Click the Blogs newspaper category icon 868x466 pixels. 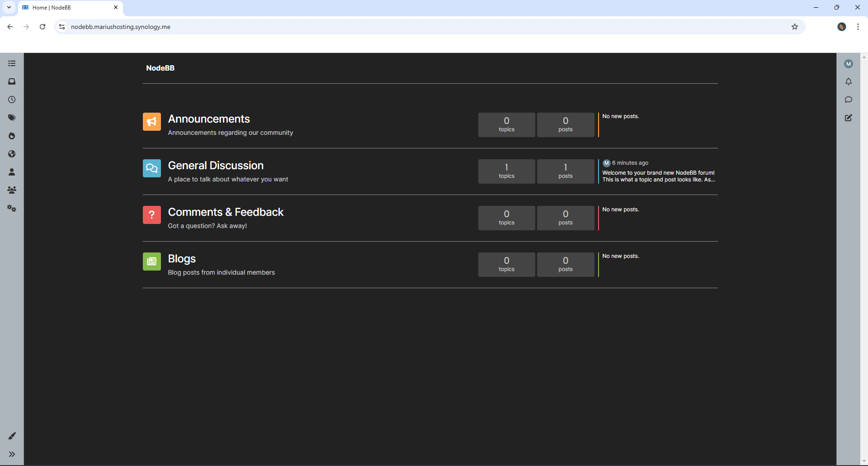pyautogui.click(x=152, y=262)
